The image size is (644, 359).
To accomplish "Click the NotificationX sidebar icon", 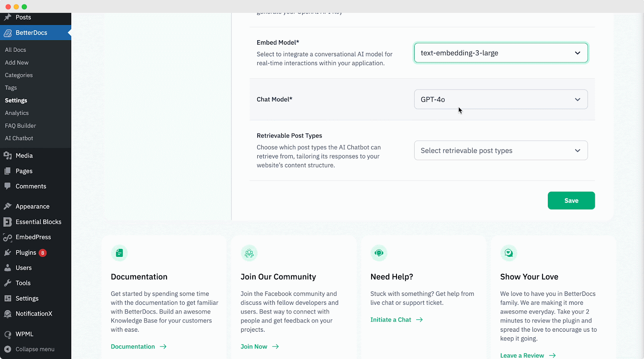I will (8, 314).
